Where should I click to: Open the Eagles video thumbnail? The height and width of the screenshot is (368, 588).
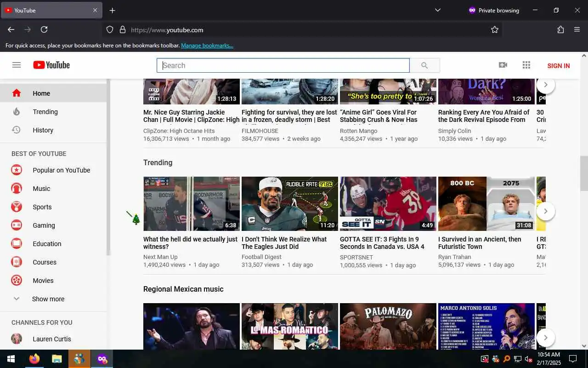click(290, 204)
